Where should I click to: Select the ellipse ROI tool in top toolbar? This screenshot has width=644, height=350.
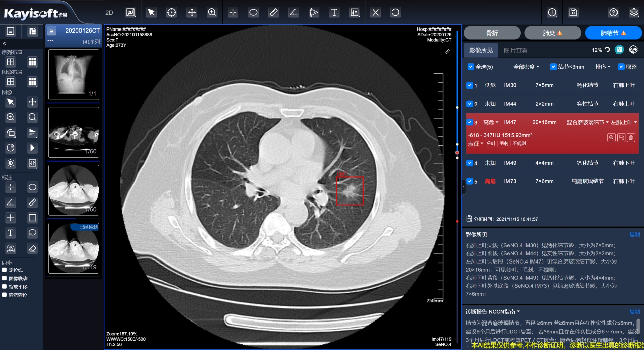click(x=253, y=13)
